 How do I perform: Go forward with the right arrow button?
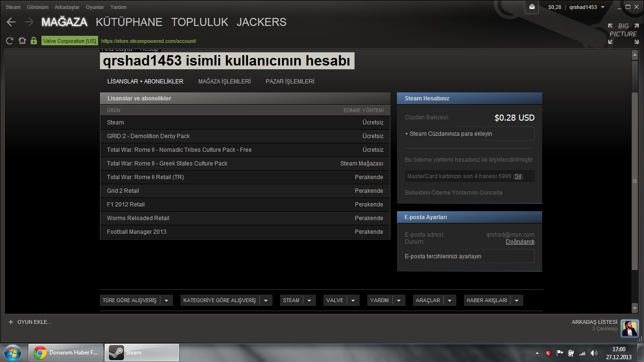(29, 22)
